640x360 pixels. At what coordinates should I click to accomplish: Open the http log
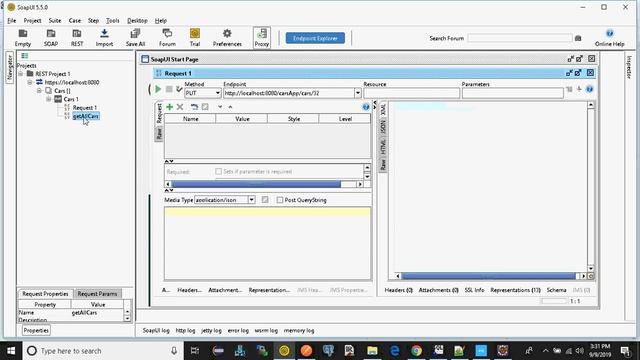tap(185, 331)
